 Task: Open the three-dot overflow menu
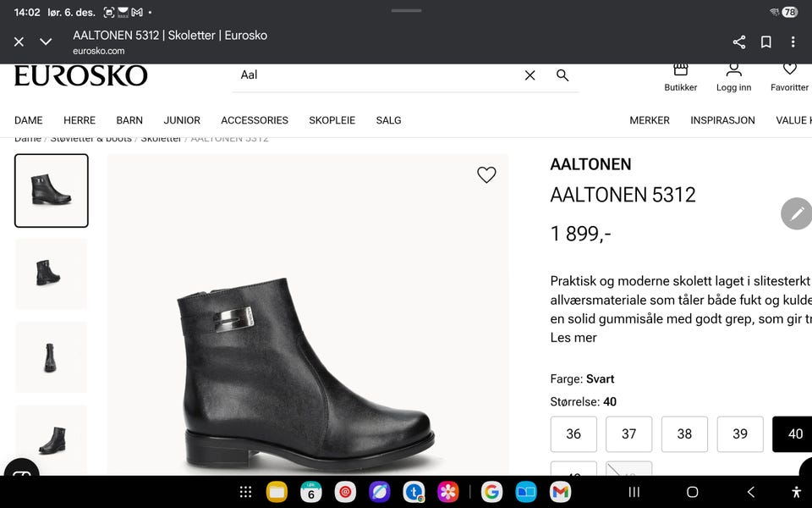[x=793, y=41]
